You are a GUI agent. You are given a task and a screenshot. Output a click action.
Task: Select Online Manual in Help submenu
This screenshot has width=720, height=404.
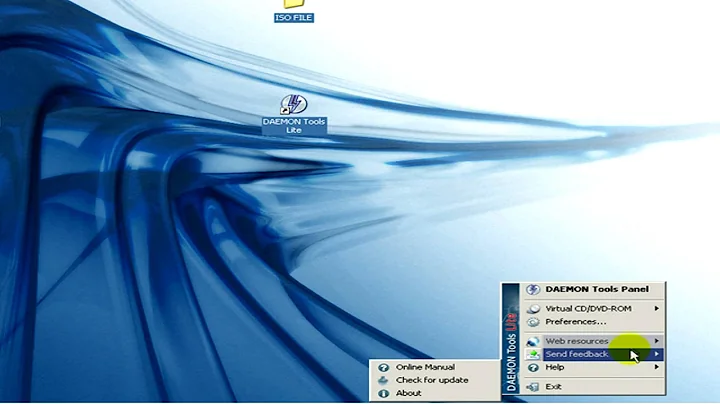coord(434,367)
